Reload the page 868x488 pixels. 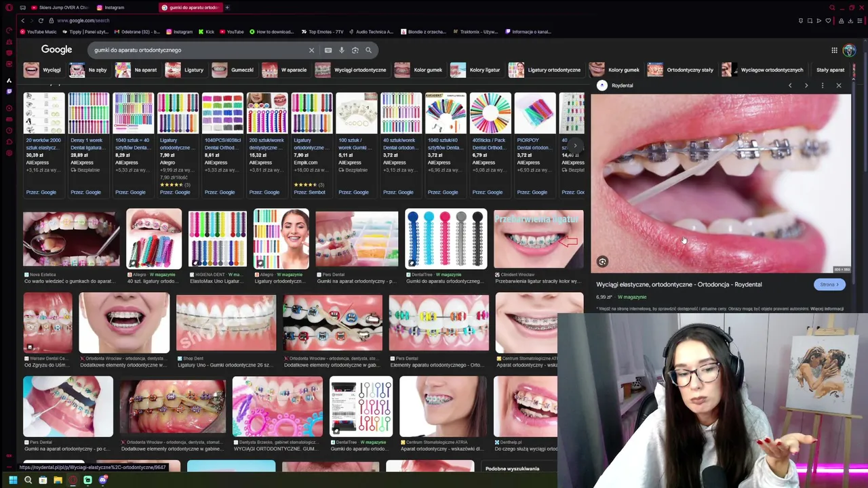coord(41,20)
